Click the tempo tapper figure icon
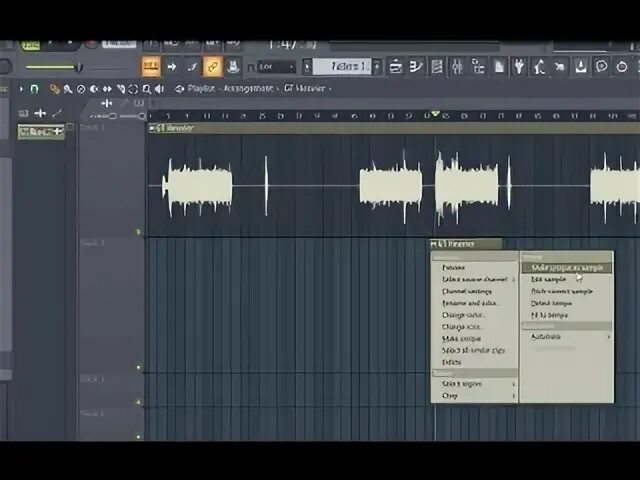This screenshot has width=640, height=480. click(540, 66)
